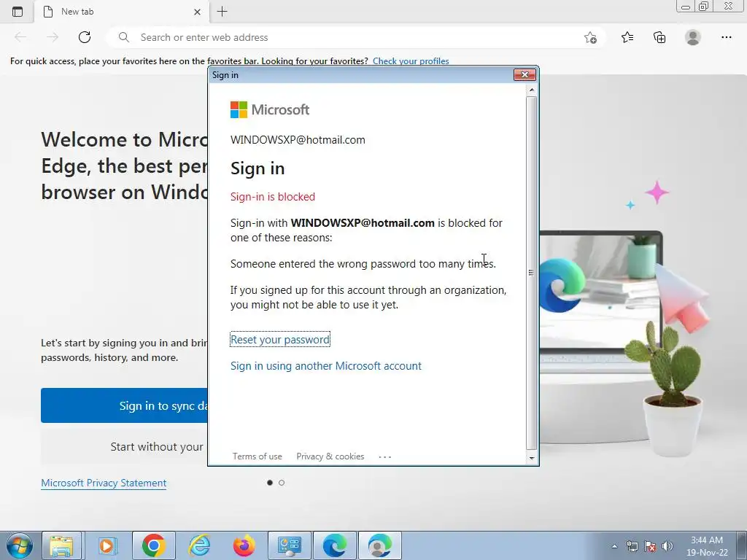The image size is (747, 560).
Task: Follow the Check your profiles link
Action: click(411, 61)
